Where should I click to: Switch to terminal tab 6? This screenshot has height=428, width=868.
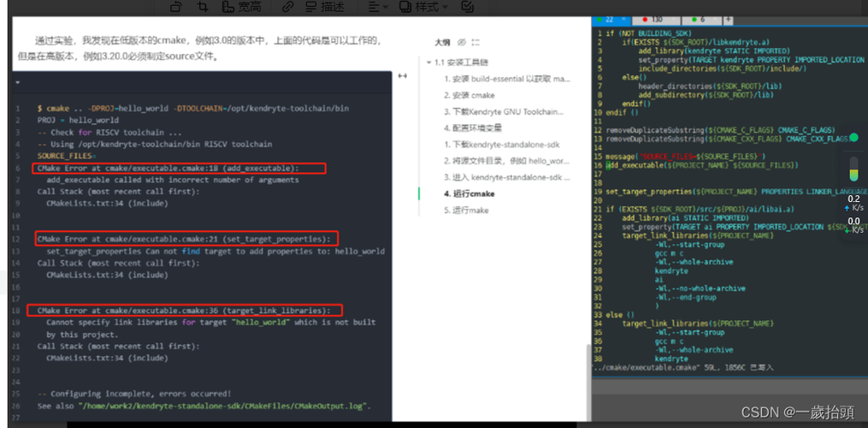[702, 20]
